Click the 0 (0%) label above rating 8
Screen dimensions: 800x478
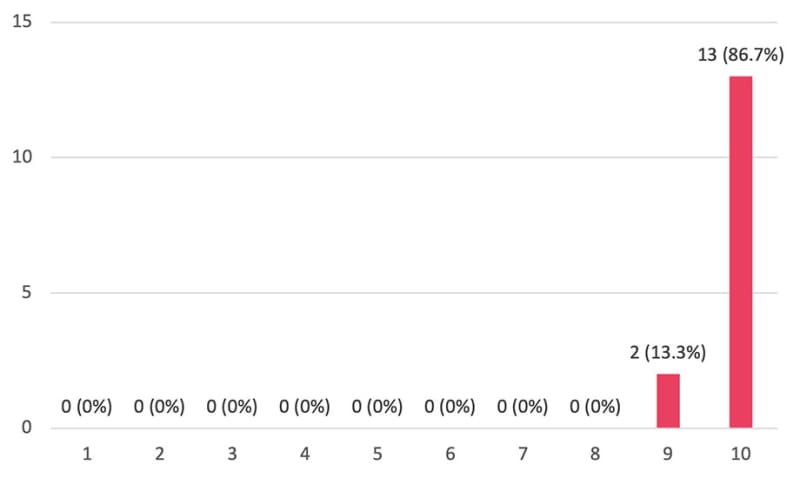(x=595, y=407)
